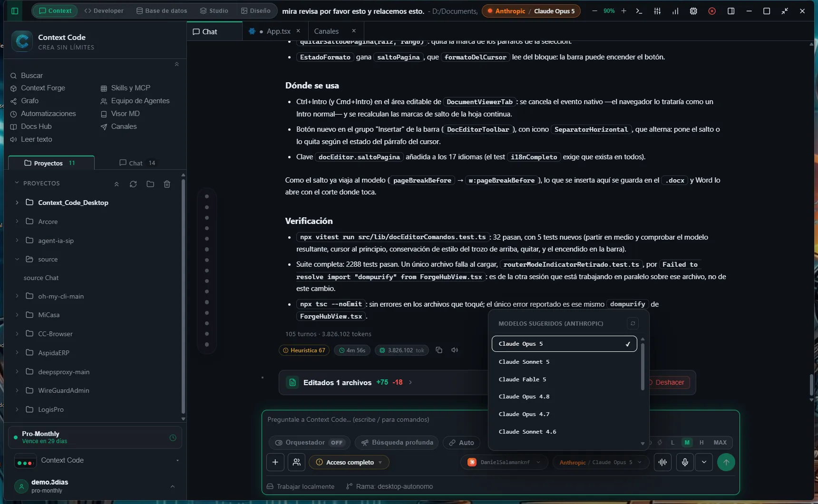Image resolution: width=818 pixels, height=504 pixels.
Task: Click the red circled X icon in title bar
Action: [x=712, y=11]
